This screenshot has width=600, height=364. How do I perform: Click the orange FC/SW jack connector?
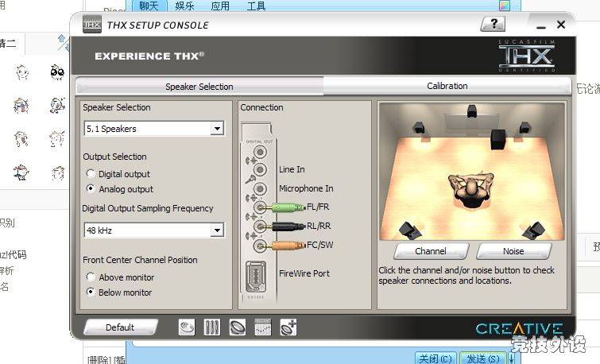click(x=285, y=245)
